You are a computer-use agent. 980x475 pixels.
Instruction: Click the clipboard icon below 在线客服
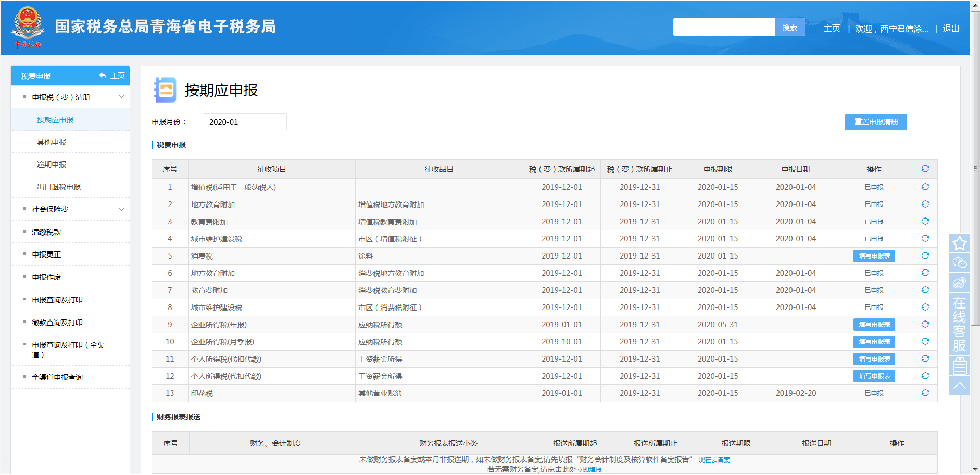click(x=959, y=366)
